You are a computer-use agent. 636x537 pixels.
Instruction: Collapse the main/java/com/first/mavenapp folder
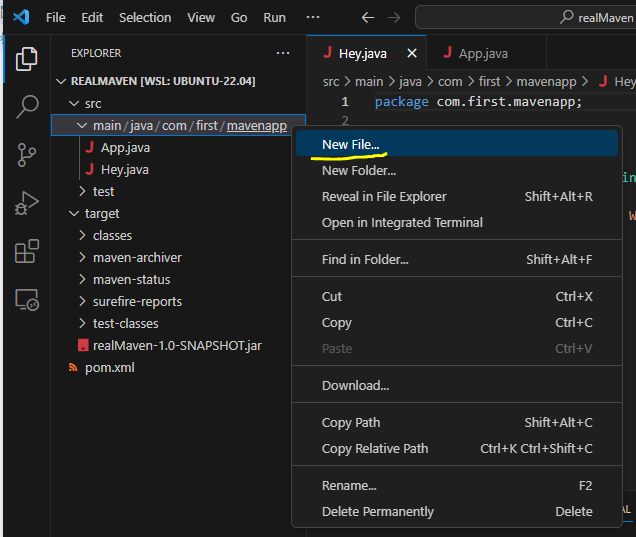(82, 126)
